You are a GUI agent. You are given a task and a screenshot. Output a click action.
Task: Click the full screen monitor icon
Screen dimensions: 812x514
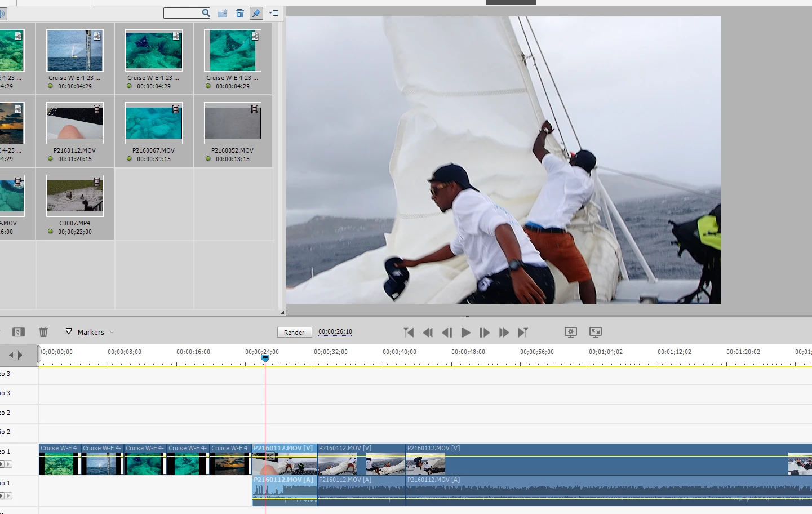pos(596,332)
